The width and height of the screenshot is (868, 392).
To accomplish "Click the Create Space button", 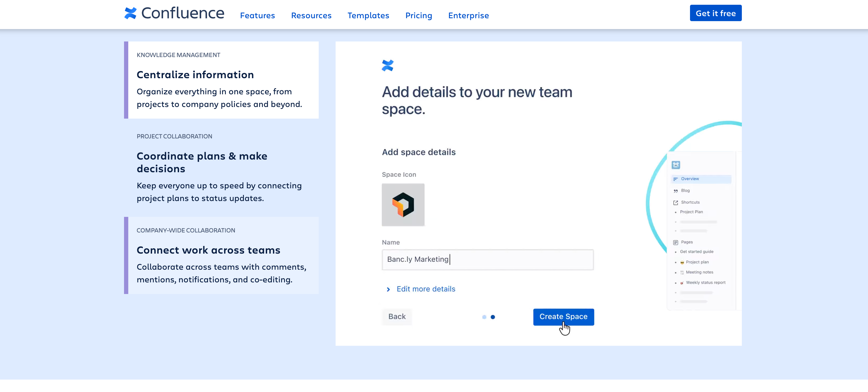I will click(x=563, y=317).
